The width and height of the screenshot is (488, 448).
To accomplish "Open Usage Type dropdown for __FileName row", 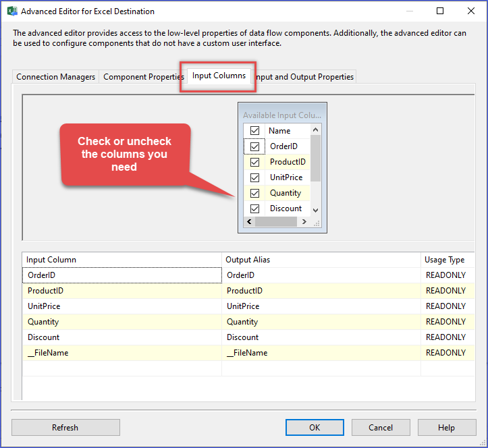I will (448, 353).
